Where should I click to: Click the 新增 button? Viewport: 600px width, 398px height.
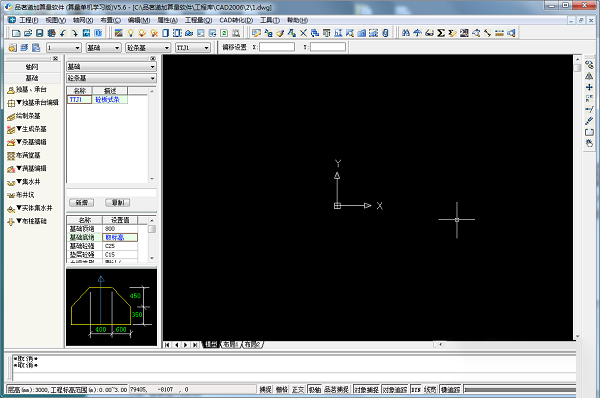point(82,202)
